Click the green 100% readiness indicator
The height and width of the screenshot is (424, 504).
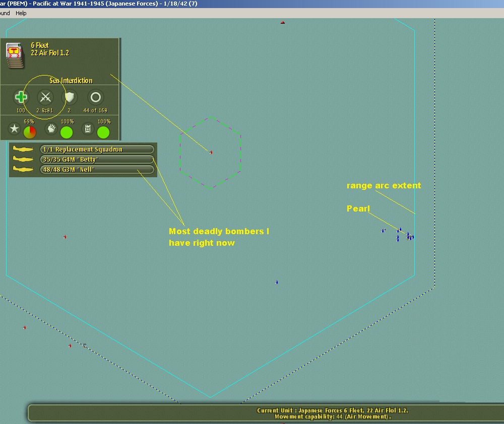pos(67,132)
